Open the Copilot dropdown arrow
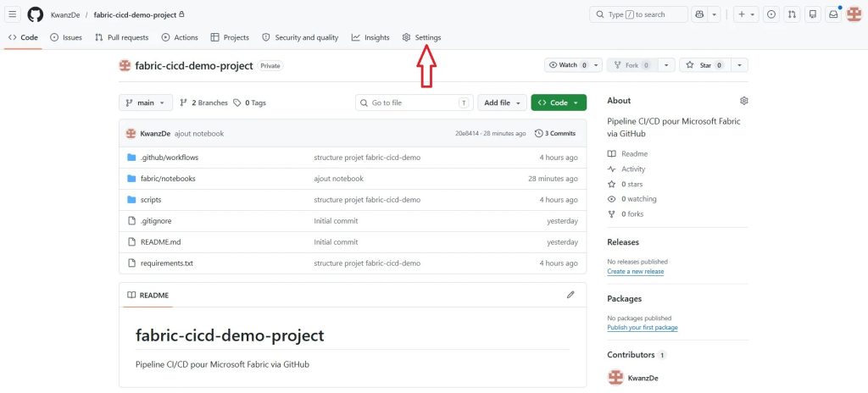This screenshot has height=393, width=868. (715, 14)
